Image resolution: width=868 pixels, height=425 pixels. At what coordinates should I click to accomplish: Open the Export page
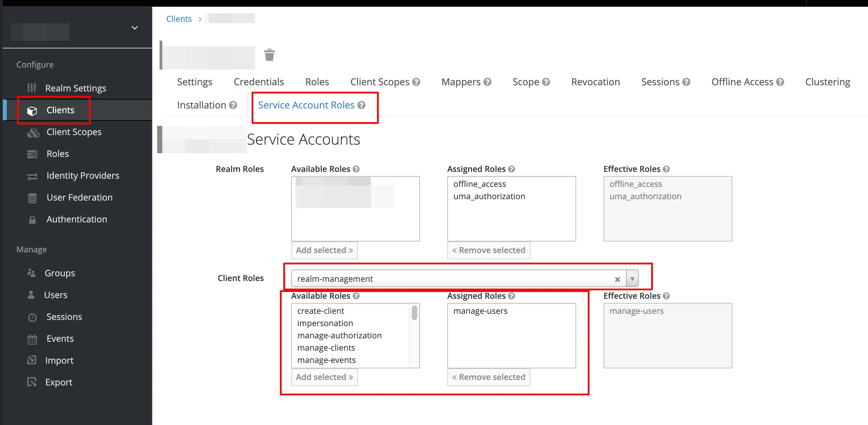[58, 382]
